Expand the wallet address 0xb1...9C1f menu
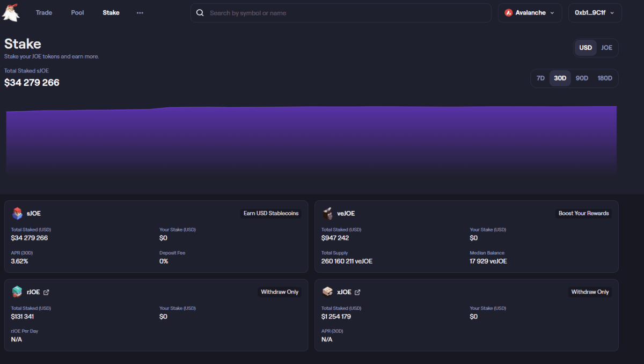This screenshot has height=364, width=644. click(595, 13)
